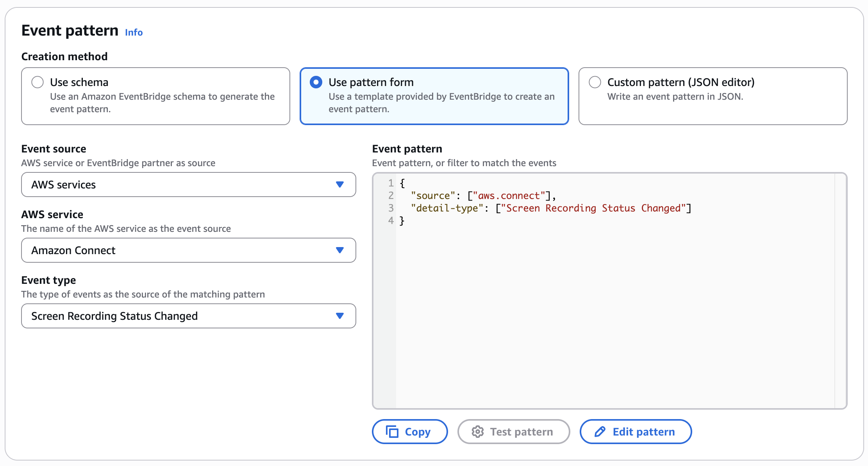The width and height of the screenshot is (868, 466).
Task: Open the AWS services event source dropdown
Action: click(x=188, y=185)
